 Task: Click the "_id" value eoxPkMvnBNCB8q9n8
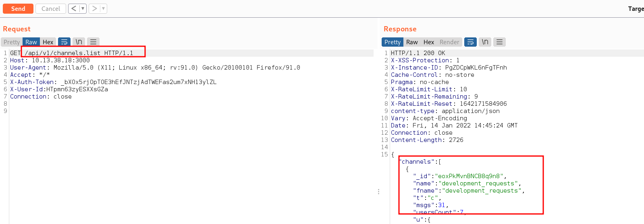pyautogui.click(x=469, y=176)
